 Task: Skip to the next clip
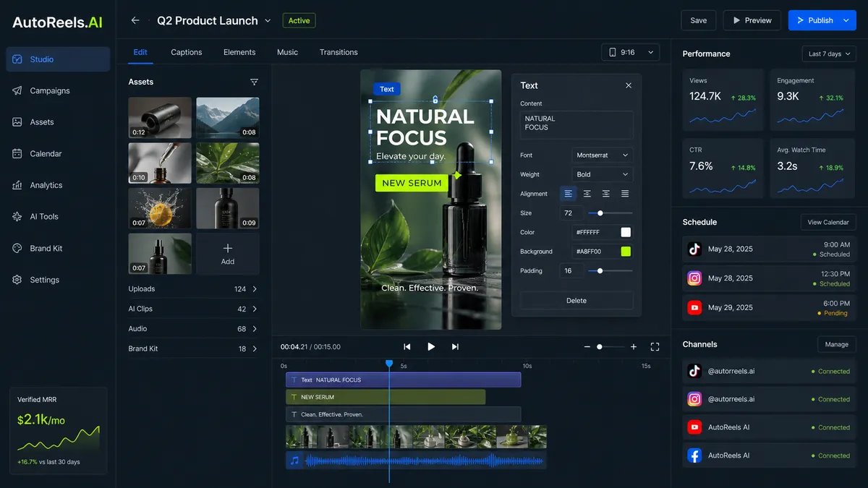coord(455,347)
